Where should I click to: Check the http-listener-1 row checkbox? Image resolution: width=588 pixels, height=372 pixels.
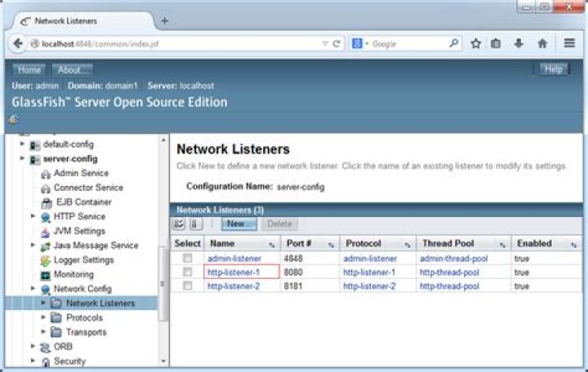[x=188, y=272]
